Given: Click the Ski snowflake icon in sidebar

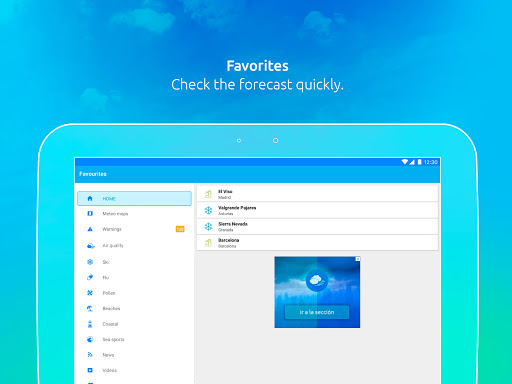Looking at the screenshot, I should tap(90, 262).
